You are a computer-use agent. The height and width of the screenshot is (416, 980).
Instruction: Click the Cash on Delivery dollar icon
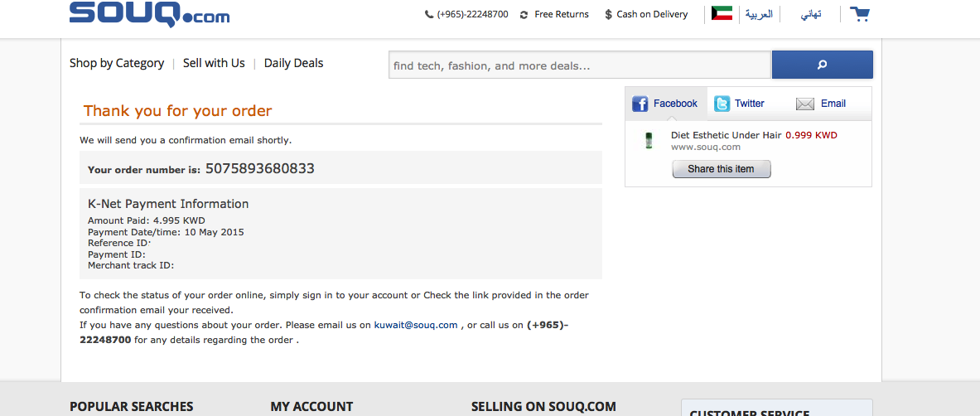(609, 14)
